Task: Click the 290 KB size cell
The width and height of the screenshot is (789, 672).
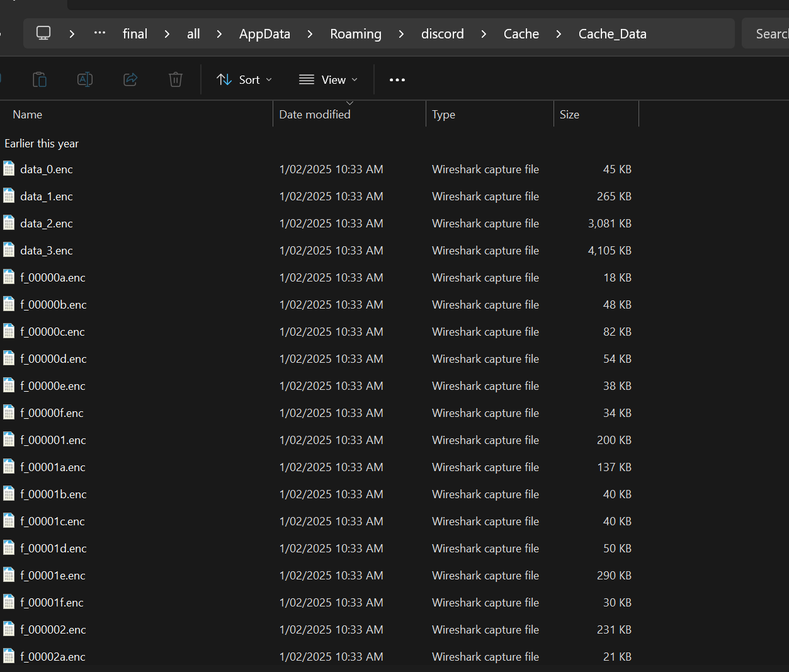Action: [614, 576]
